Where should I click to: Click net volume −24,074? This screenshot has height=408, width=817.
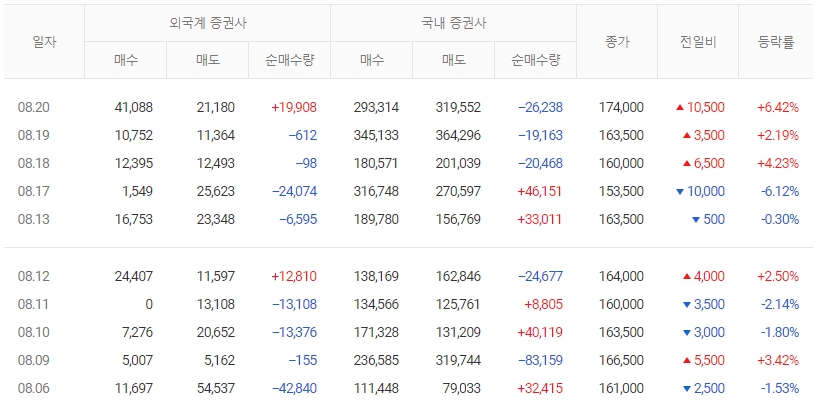[x=294, y=191]
